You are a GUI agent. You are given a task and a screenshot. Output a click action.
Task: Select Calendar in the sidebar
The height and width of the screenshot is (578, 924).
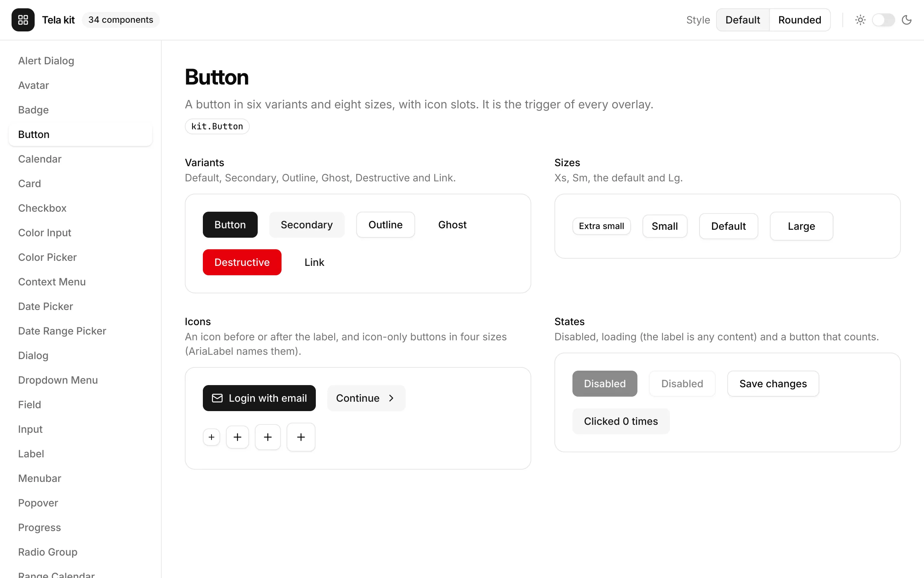point(80,159)
